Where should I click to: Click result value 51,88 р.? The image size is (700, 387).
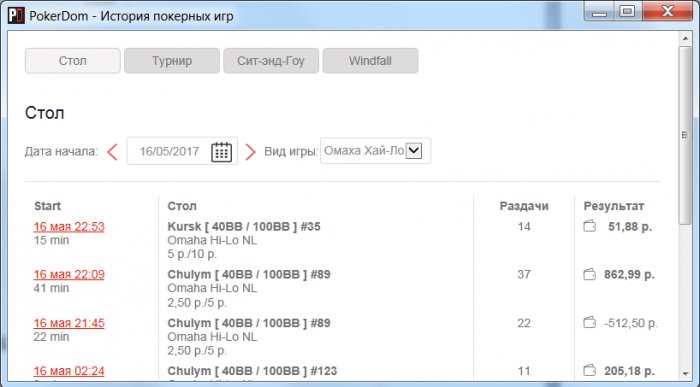(x=630, y=227)
